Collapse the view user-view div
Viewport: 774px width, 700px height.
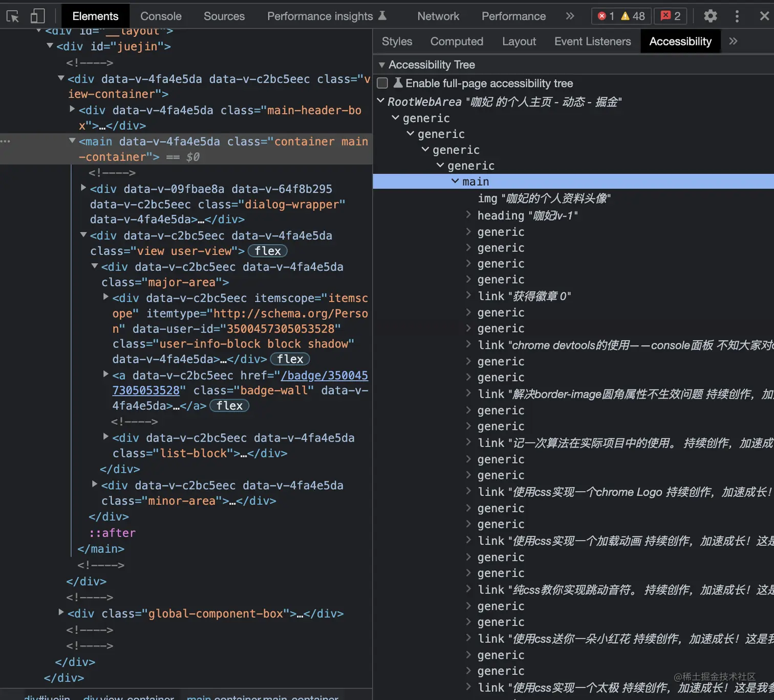[x=83, y=234]
